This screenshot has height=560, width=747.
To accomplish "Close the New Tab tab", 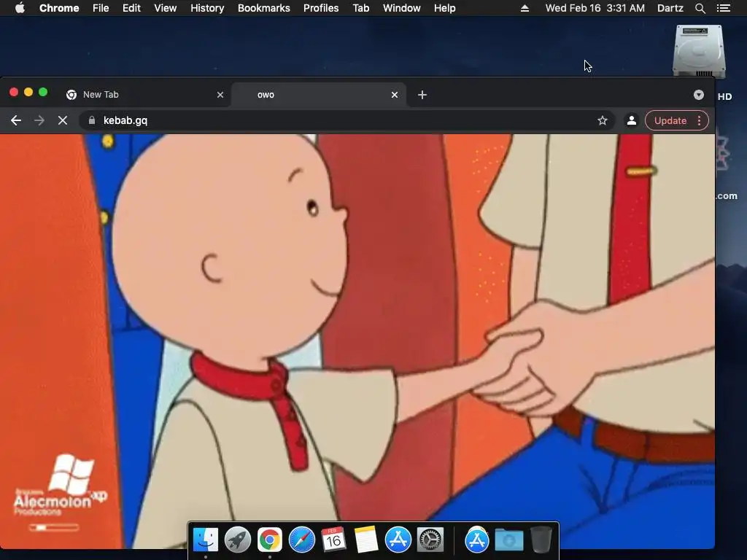I will tap(220, 95).
